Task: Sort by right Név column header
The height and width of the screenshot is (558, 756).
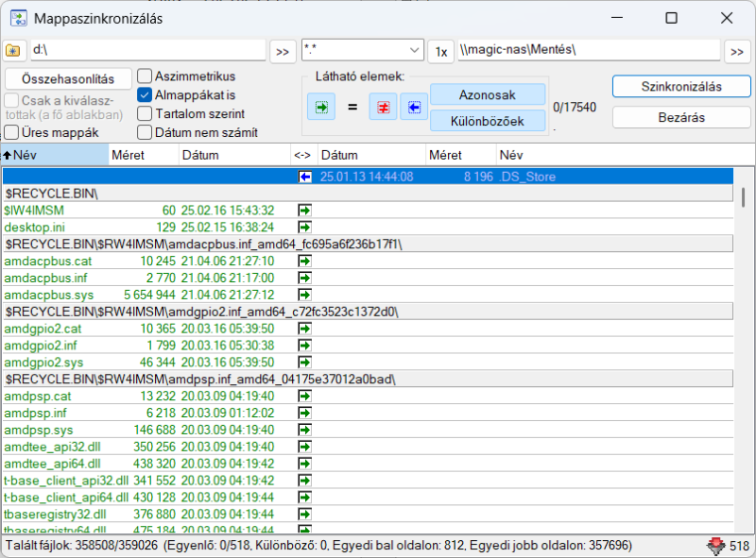Action: click(x=626, y=155)
